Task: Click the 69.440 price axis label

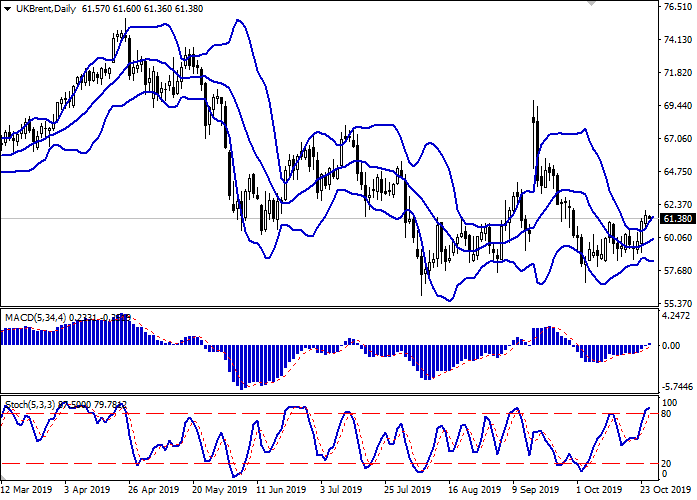Action: pyautogui.click(x=676, y=106)
